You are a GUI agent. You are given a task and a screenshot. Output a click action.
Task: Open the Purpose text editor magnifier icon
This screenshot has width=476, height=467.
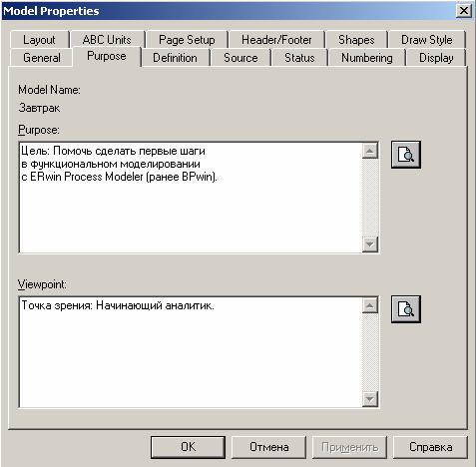pos(406,155)
